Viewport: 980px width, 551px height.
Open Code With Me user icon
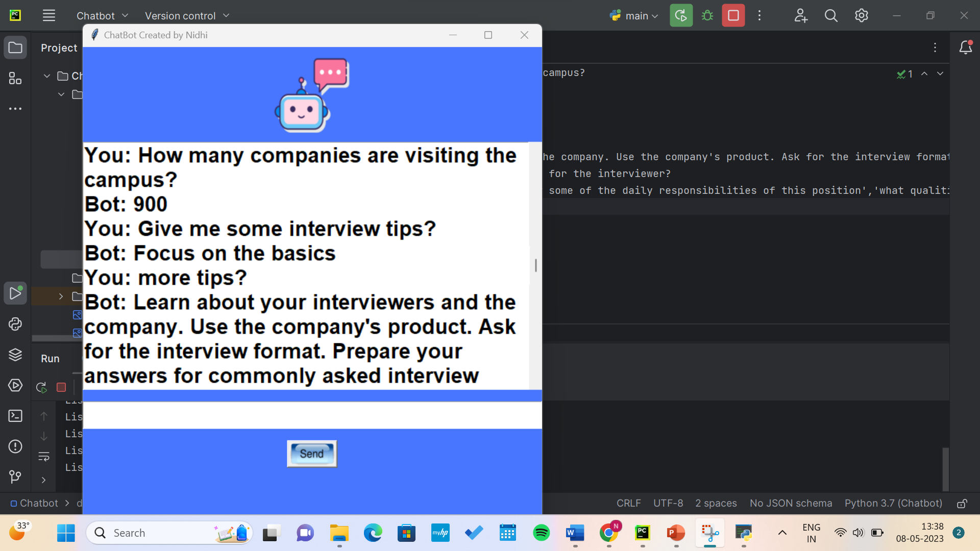coord(800,15)
